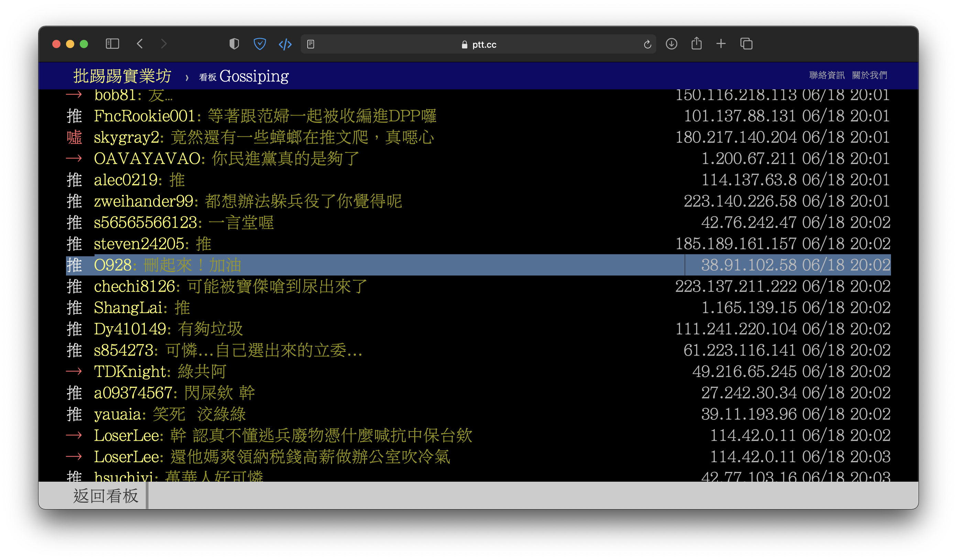
Task: Go back to the previous page
Action: [x=140, y=44]
